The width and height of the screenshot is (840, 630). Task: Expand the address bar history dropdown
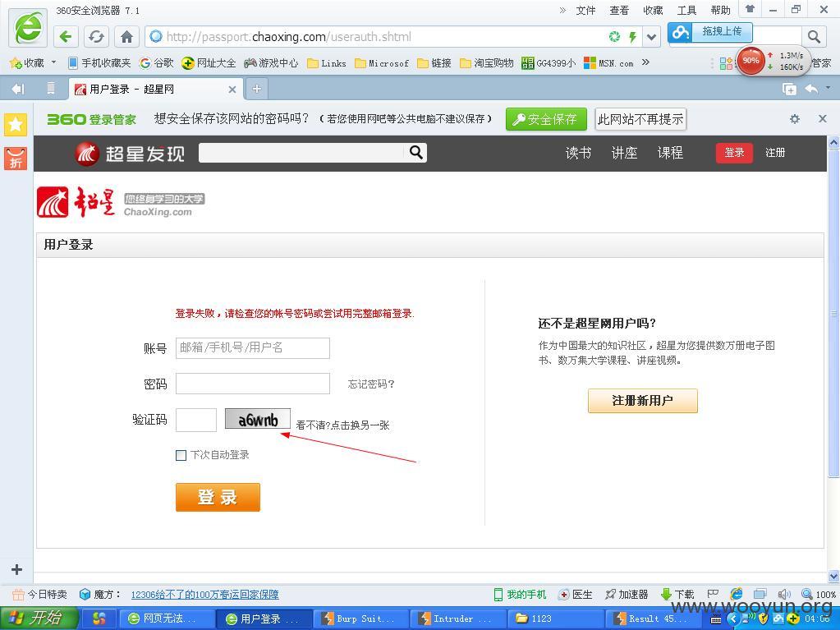pyautogui.click(x=651, y=37)
